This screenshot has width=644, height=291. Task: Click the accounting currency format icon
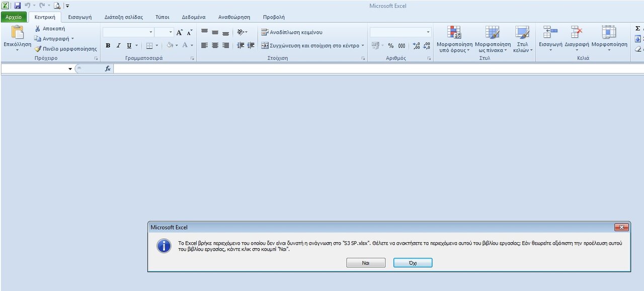click(375, 45)
